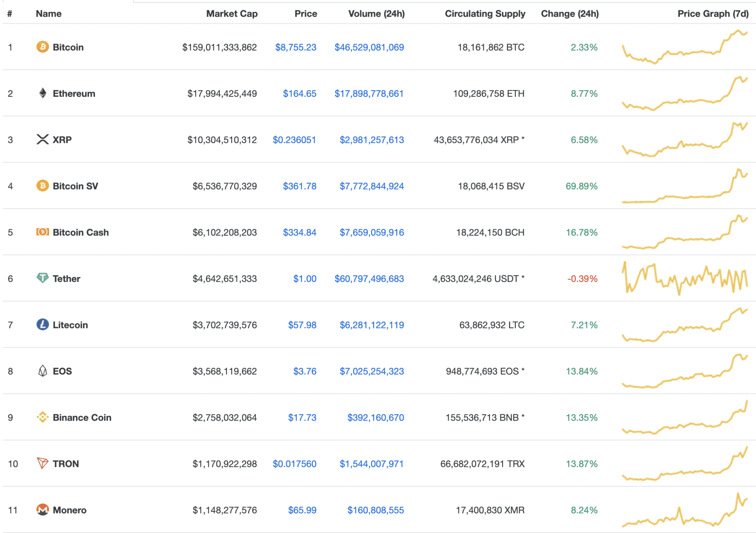
Task: Open the Bitcoin name link
Action: (x=68, y=47)
